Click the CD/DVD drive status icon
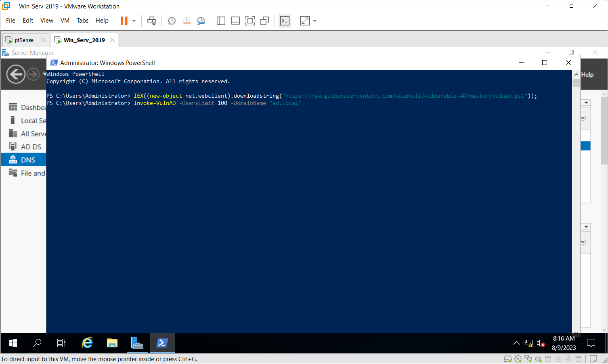 tap(518, 359)
